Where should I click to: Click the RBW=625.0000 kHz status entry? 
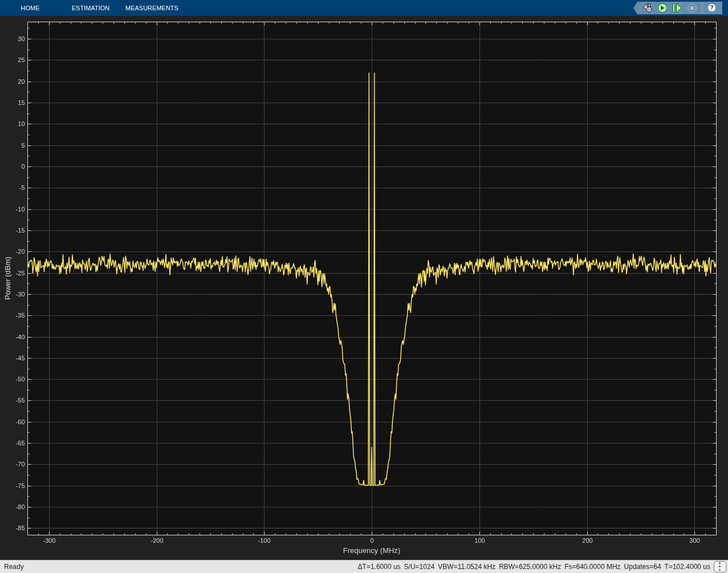pos(530,567)
